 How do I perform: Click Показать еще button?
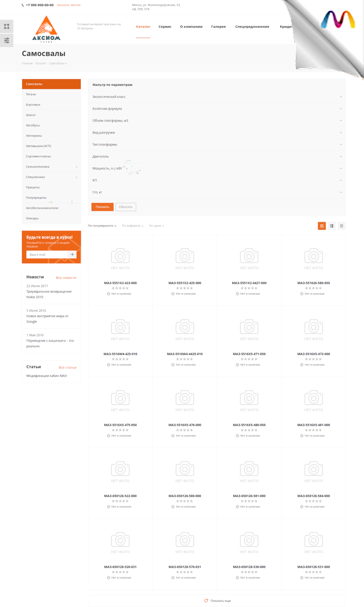[x=217, y=600]
